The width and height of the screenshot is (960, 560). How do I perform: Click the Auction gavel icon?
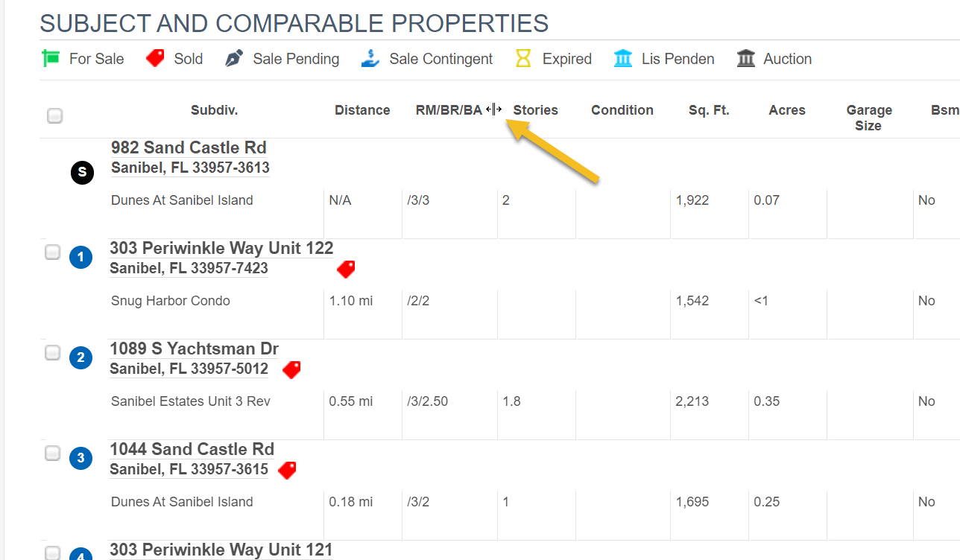pyautogui.click(x=745, y=57)
